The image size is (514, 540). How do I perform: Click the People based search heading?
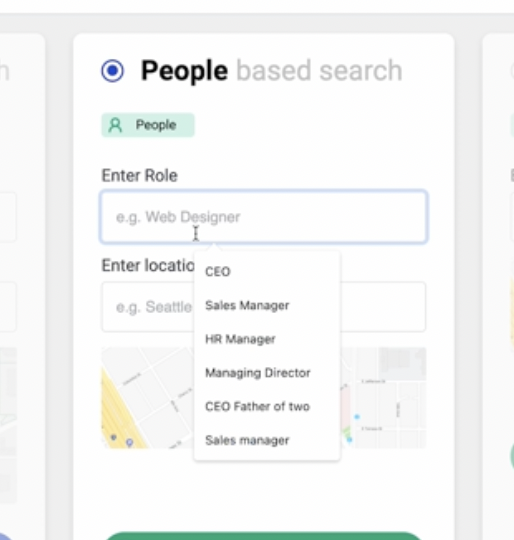tap(271, 71)
